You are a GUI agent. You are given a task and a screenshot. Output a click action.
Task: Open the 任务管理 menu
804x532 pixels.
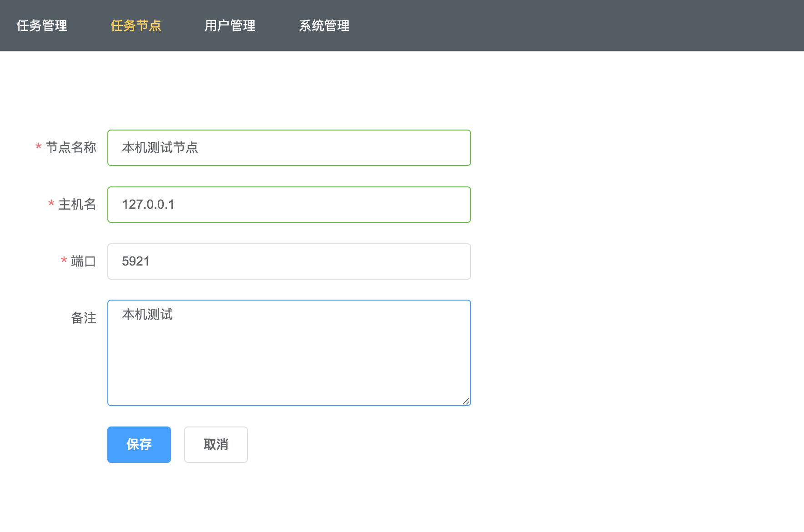point(42,25)
